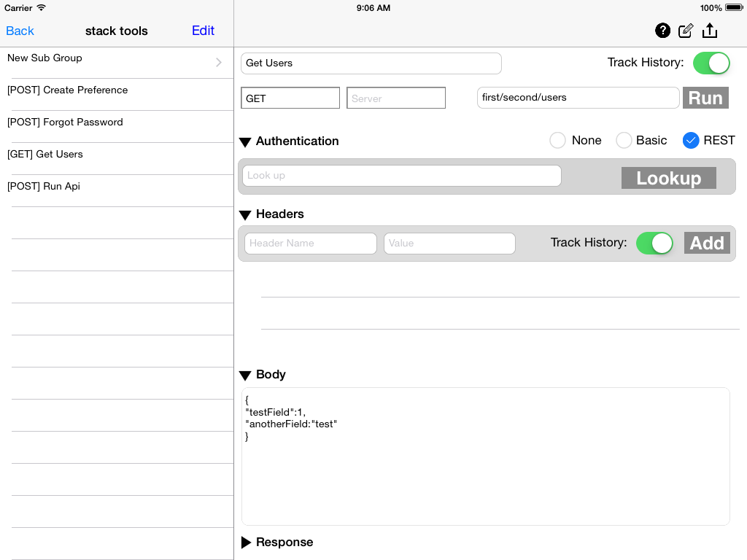Expand the Response section triangle
The width and height of the screenshot is (747, 560).
click(x=246, y=542)
